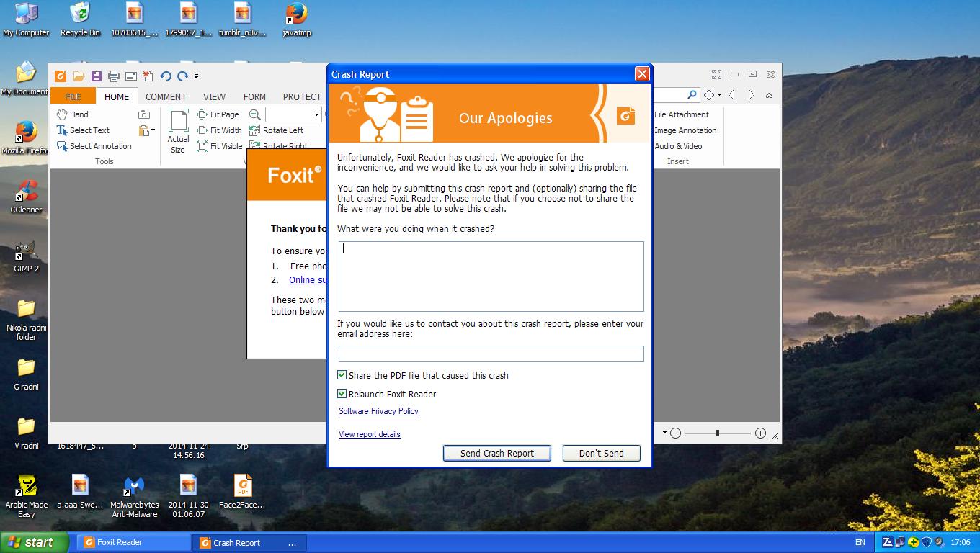
Task: Set the view to Actual Size
Action: (x=178, y=131)
